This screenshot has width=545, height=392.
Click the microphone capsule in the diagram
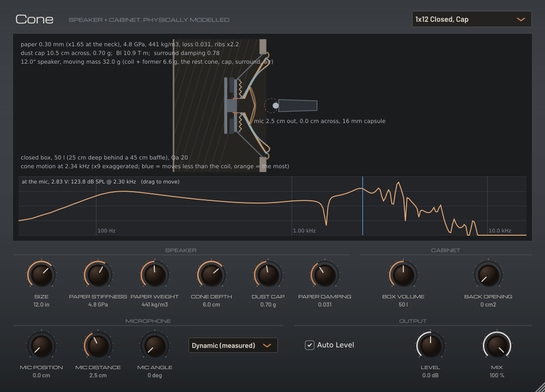point(275,106)
